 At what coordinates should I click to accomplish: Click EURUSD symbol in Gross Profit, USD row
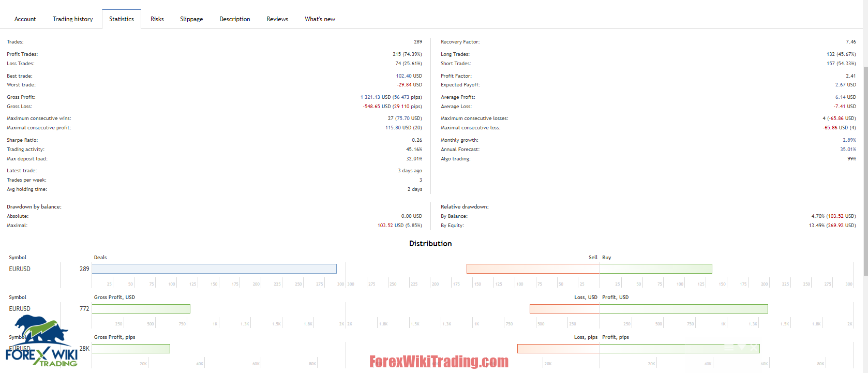20,309
